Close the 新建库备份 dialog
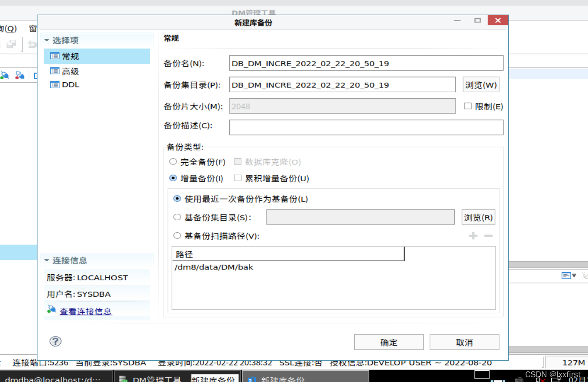 tap(498, 21)
